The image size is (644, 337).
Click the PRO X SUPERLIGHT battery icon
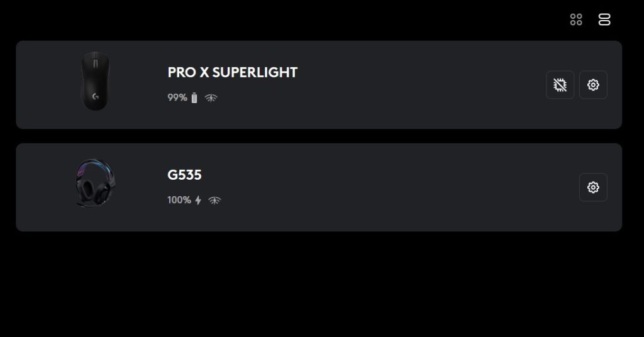click(x=194, y=97)
